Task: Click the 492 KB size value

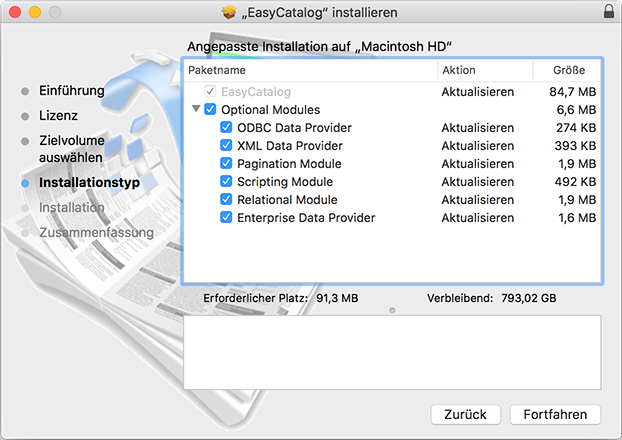Action: 575,182
